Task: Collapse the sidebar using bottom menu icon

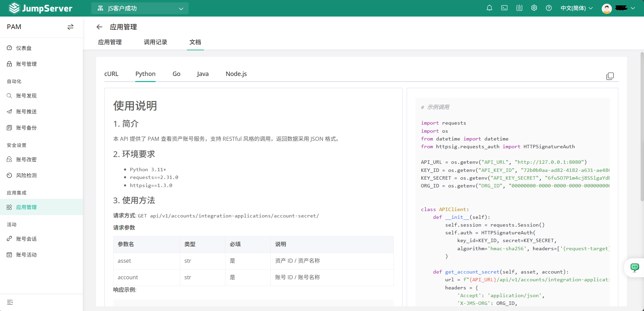Action: [10, 302]
